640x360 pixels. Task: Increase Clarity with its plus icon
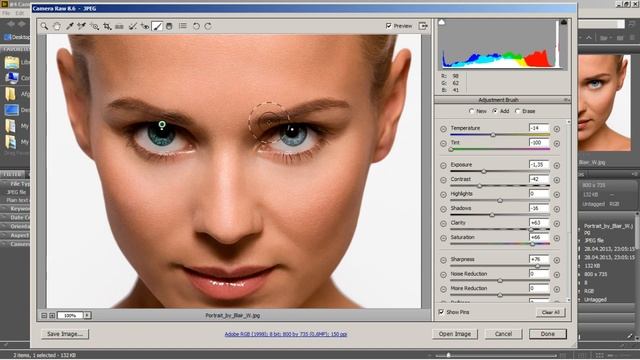[557, 224]
